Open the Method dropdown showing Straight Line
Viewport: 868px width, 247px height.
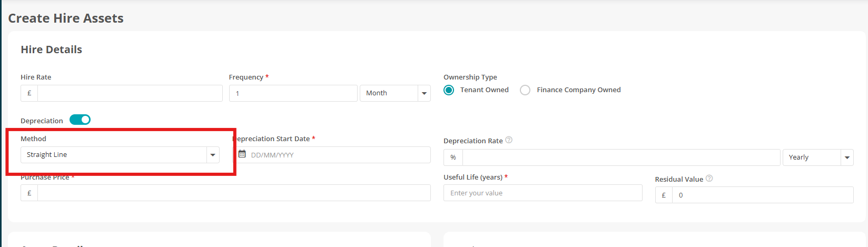tap(120, 155)
